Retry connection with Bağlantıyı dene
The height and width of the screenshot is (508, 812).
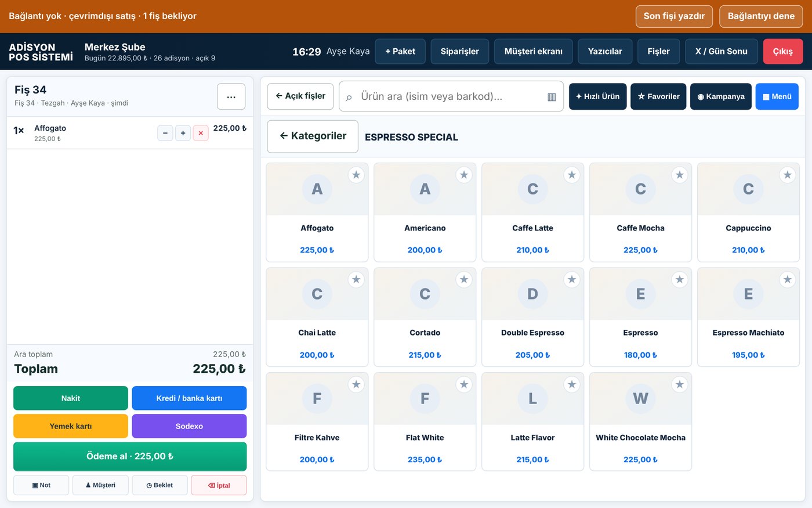[761, 16]
